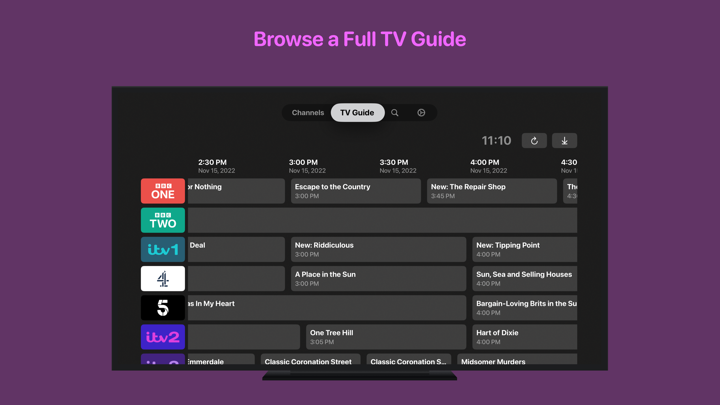Click the 2:30 PM time header
This screenshot has width=720, height=405.
tap(216, 166)
